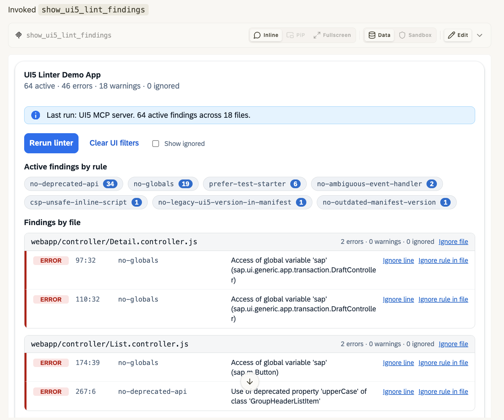Click the no-deprecated-api rule in row 267:6

point(152,391)
